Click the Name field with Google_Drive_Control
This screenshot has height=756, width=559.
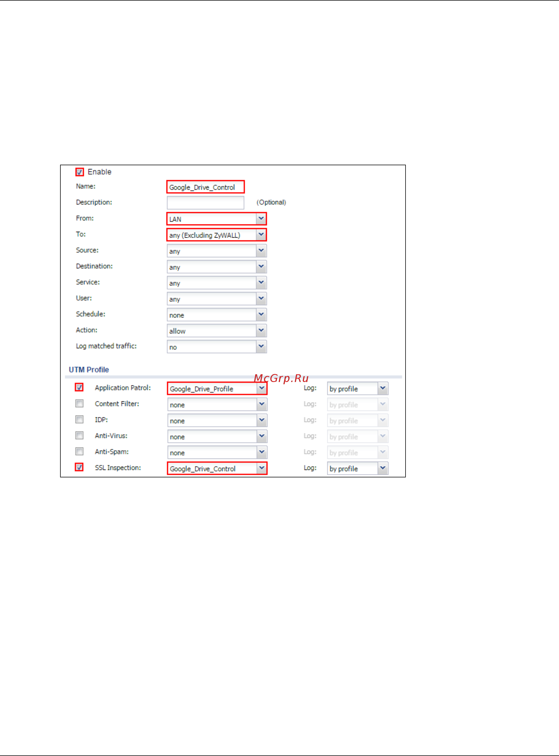205,187
